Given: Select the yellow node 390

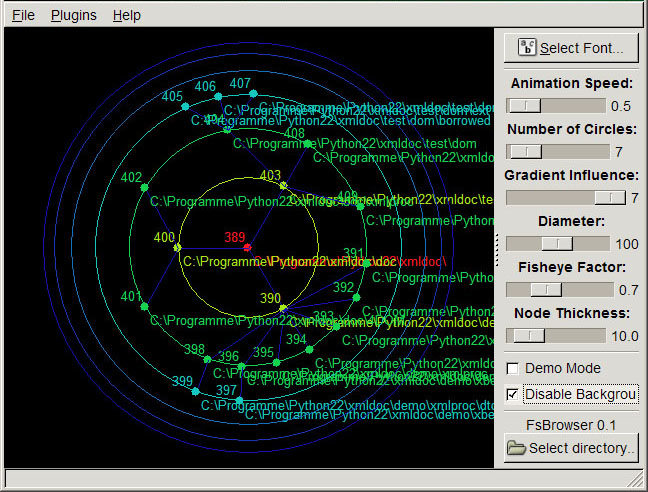Looking at the screenshot, I should pyautogui.click(x=283, y=308).
